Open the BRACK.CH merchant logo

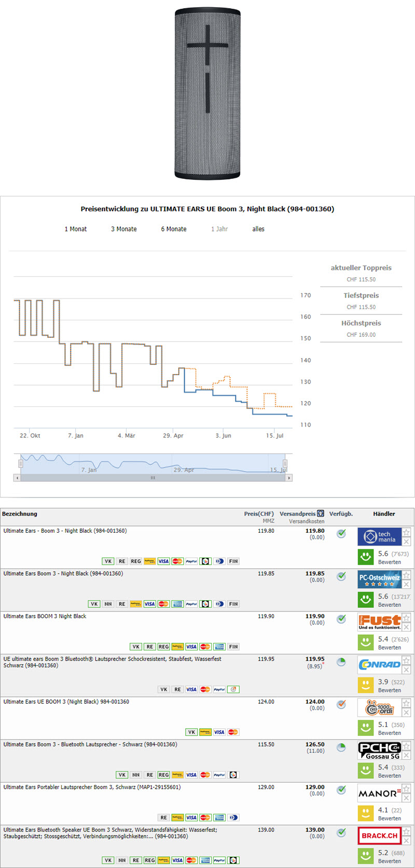coord(379,835)
